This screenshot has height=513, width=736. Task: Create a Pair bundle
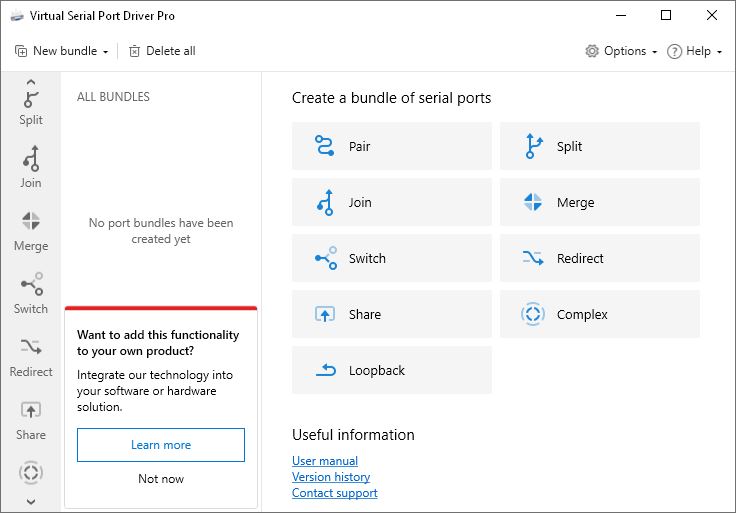pos(392,146)
